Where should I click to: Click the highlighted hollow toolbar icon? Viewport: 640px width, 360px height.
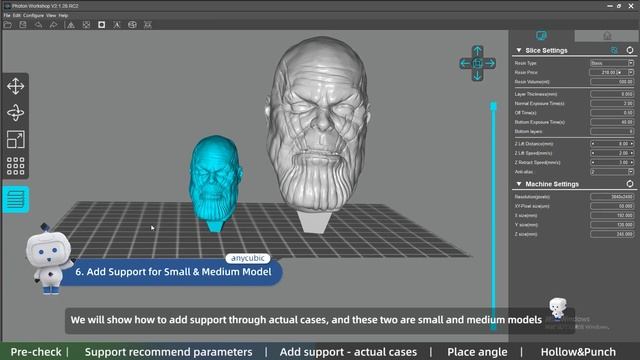tap(102, 25)
